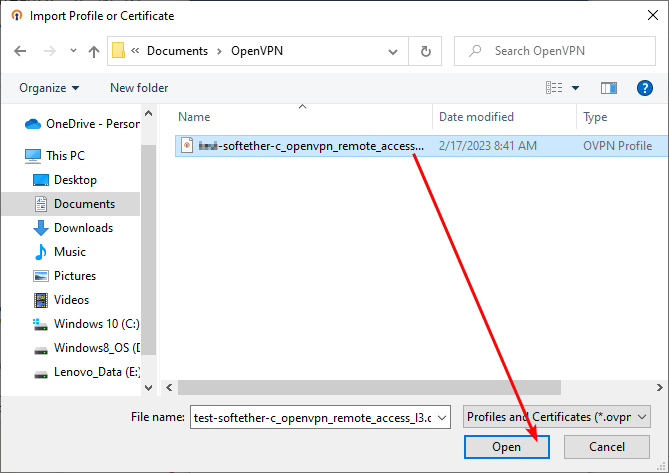This screenshot has width=669, height=473.
Task: Expand the Organize menu
Action: coord(48,88)
